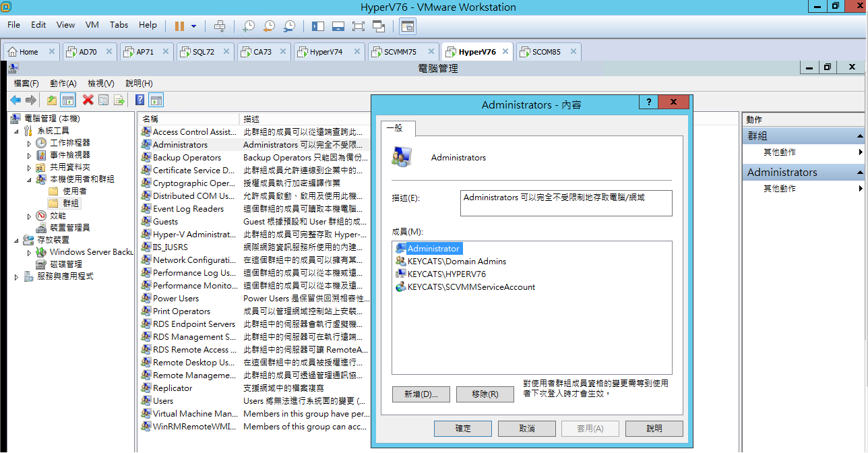Click the 說明 button in the dialog

(x=654, y=429)
